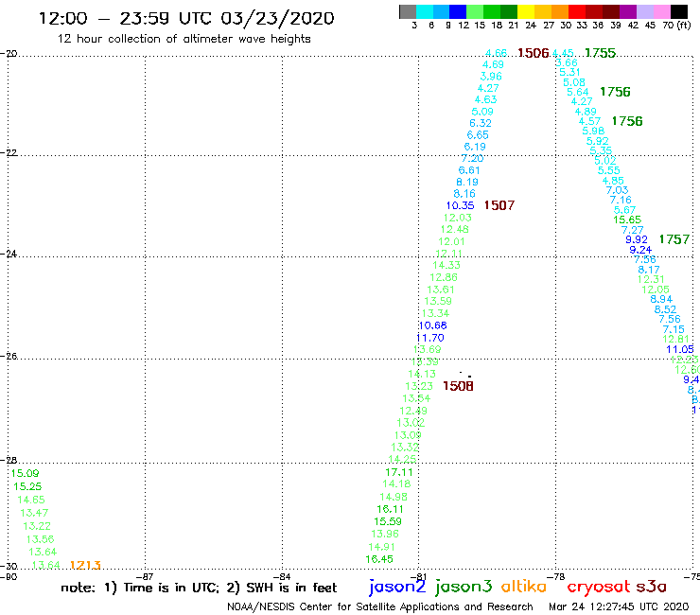Select the s3a satellite legend label
The width and height of the screenshot is (700, 615).
[x=652, y=587]
